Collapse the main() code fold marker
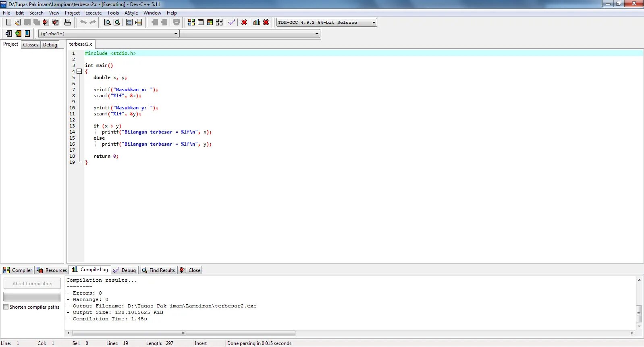The image size is (644, 347). pos(79,71)
